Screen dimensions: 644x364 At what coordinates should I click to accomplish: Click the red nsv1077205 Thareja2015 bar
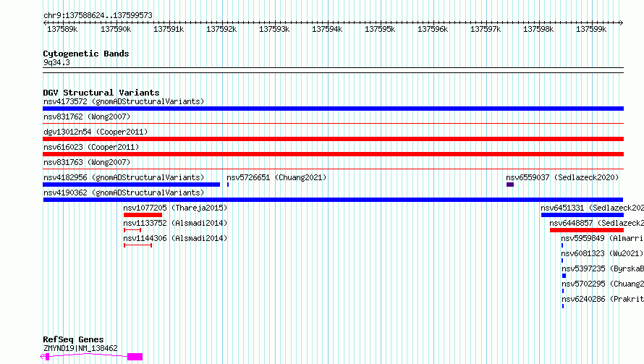click(143, 215)
